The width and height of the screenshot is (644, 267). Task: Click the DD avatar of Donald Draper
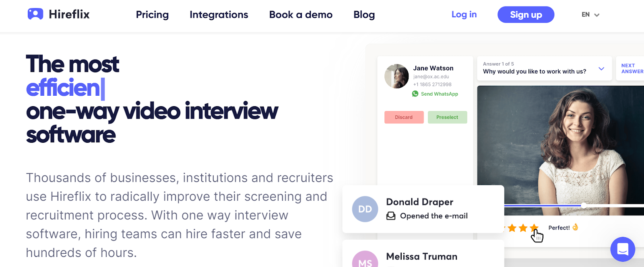[x=365, y=209]
